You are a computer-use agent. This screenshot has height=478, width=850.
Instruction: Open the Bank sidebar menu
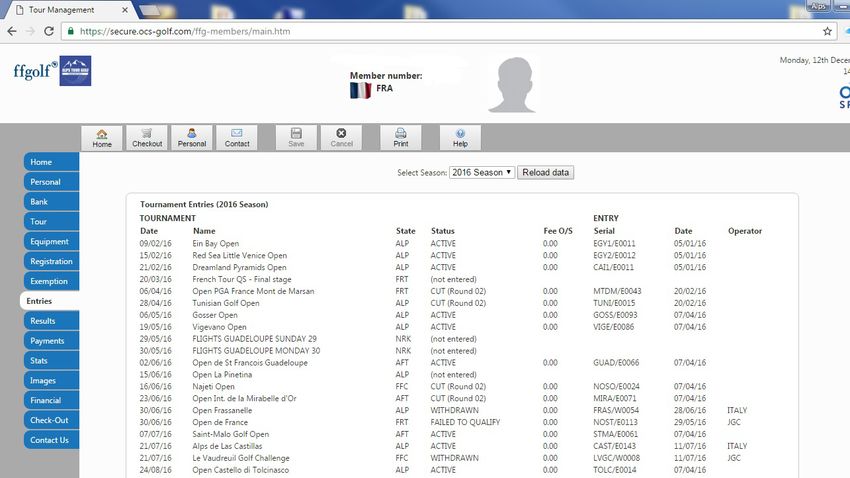51,202
